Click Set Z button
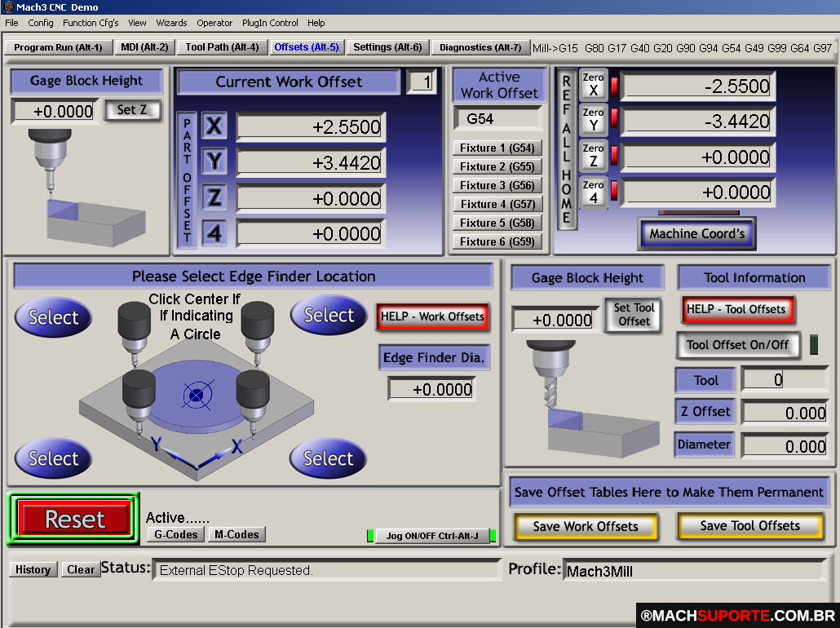The width and height of the screenshot is (840, 628). [x=132, y=110]
